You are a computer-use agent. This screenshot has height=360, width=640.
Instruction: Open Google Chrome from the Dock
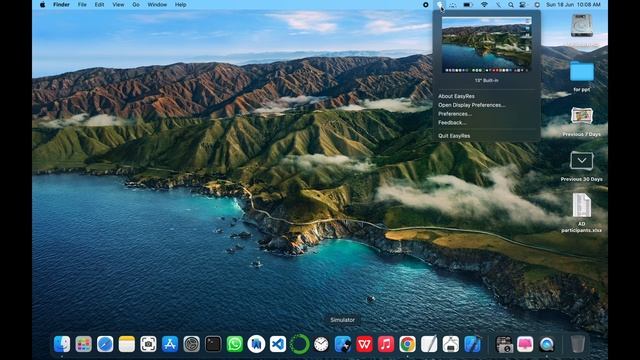pos(408,344)
